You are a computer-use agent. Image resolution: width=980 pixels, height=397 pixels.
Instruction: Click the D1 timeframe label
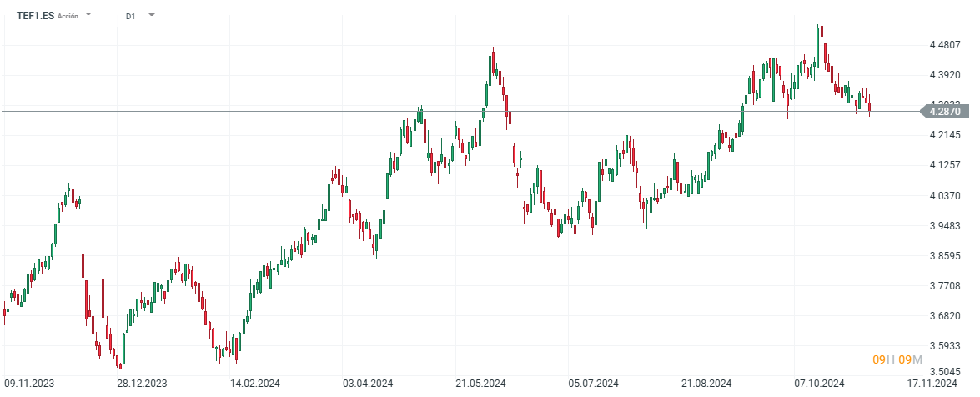click(131, 16)
